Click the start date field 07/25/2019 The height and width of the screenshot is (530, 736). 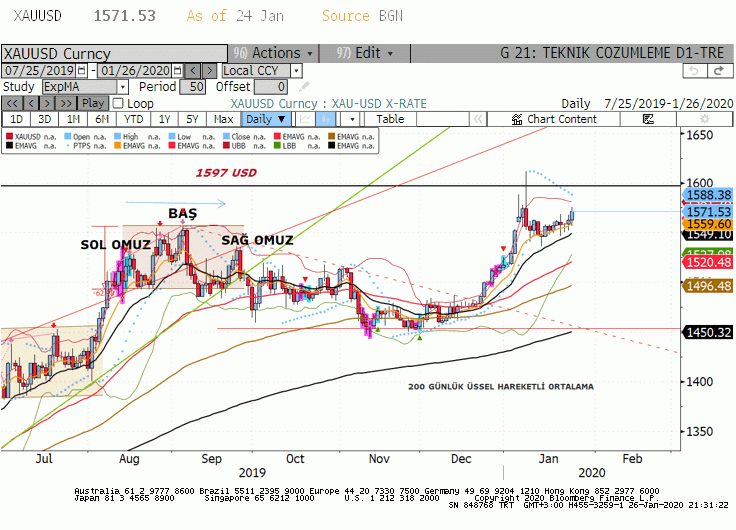tap(39, 71)
